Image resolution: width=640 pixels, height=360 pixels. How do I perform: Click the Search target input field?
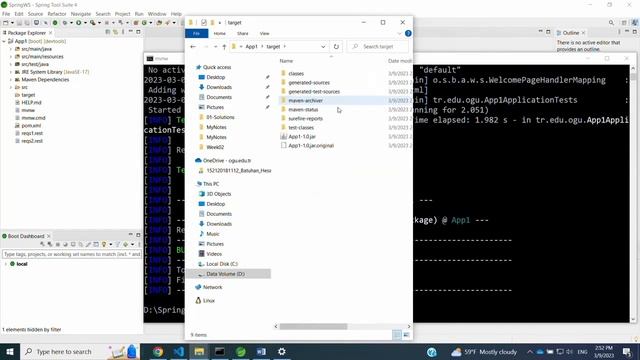378,47
